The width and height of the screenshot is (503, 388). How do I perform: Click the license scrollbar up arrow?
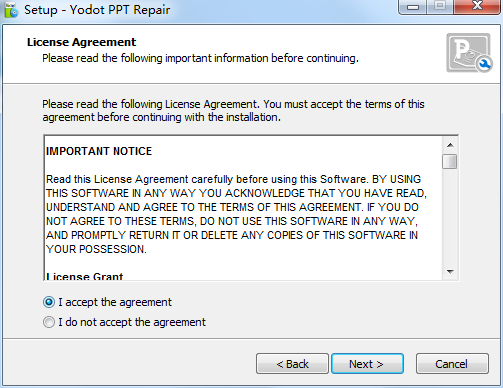point(450,145)
